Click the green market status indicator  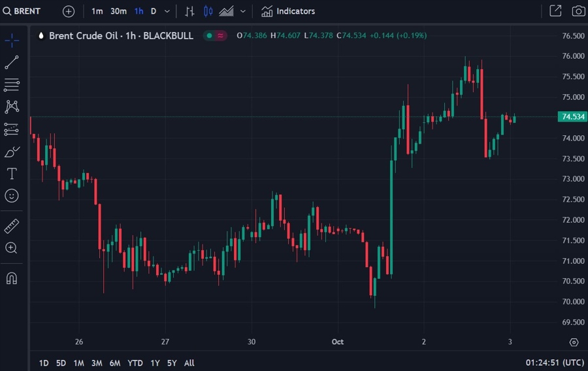pos(210,36)
